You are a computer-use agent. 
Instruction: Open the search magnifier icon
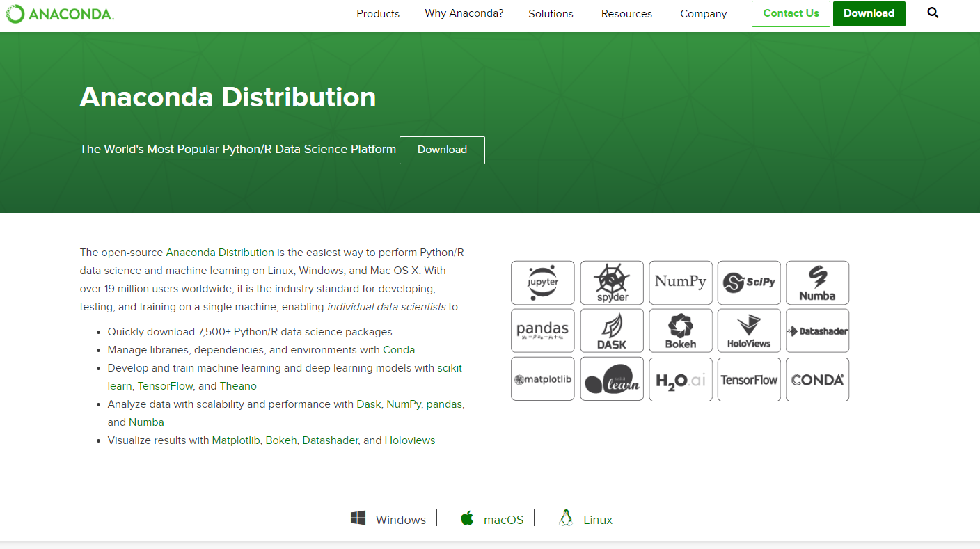[x=933, y=13]
